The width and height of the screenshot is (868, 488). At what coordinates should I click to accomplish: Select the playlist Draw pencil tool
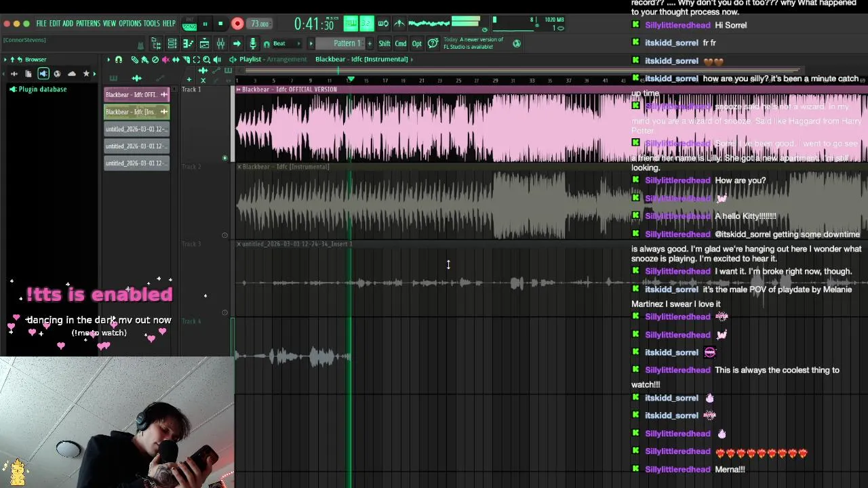(135, 59)
